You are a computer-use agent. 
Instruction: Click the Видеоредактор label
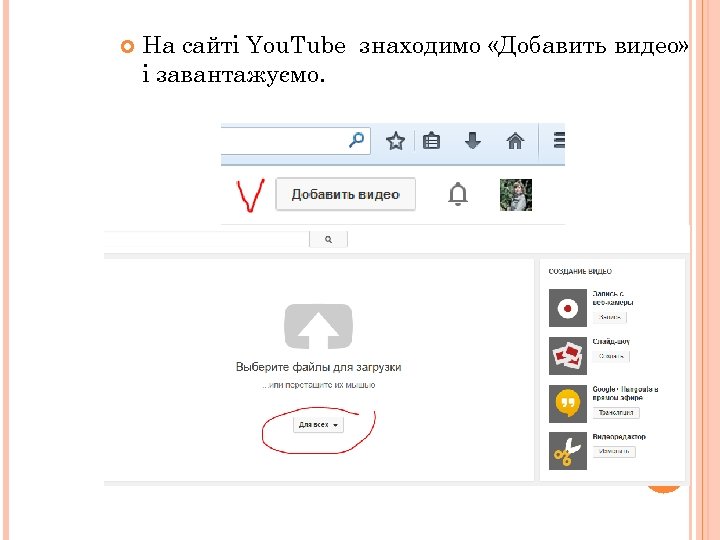619,437
